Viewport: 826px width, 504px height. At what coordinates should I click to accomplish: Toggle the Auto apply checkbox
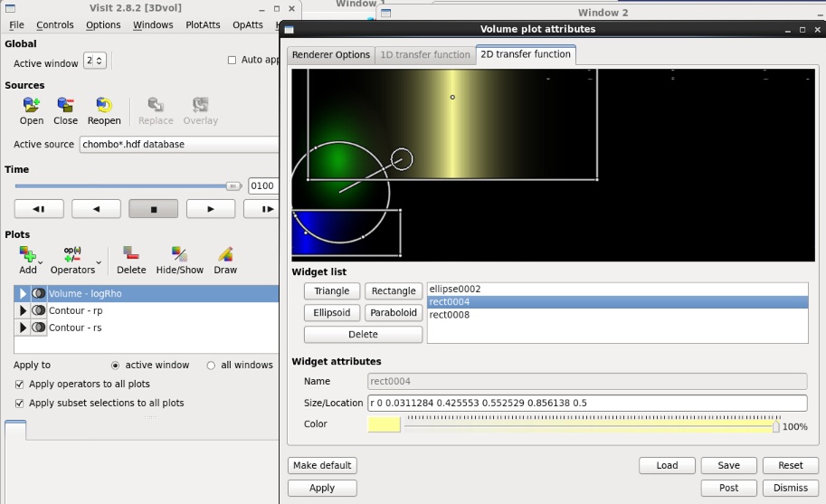pos(232,60)
